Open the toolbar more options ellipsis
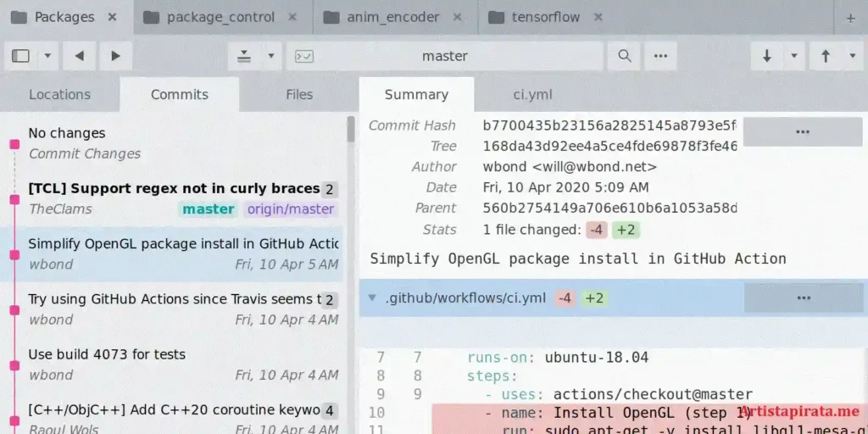 click(660, 56)
